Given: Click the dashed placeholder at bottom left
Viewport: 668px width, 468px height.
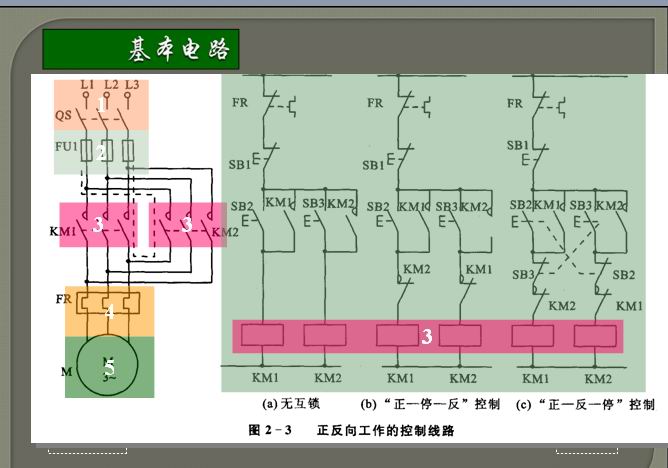Looking at the screenshot, I should tap(87, 452).
